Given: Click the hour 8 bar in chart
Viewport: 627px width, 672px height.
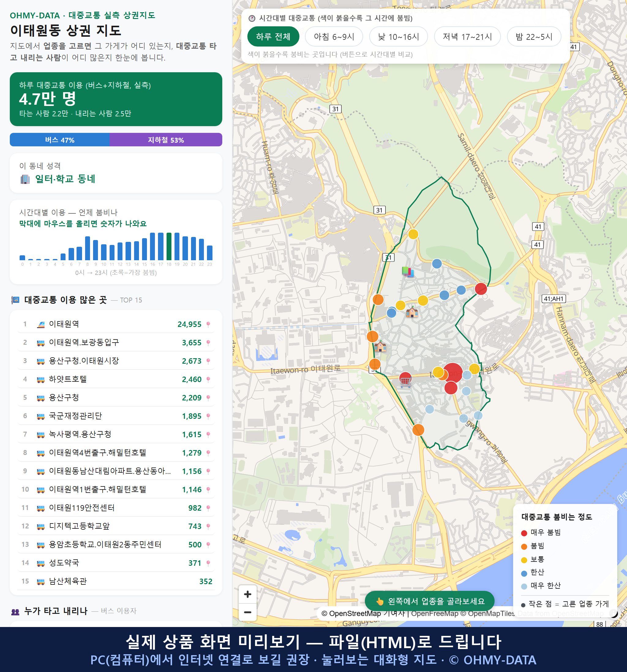Looking at the screenshot, I should (x=88, y=248).
